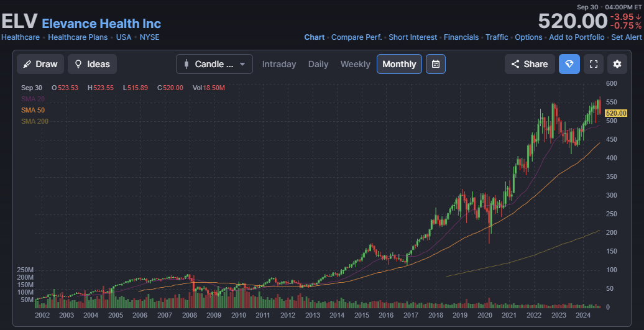Toggle the SMA 20 indicator label
Image resolution: width=644 pixels, height=330 pixels.
point(33,99)
